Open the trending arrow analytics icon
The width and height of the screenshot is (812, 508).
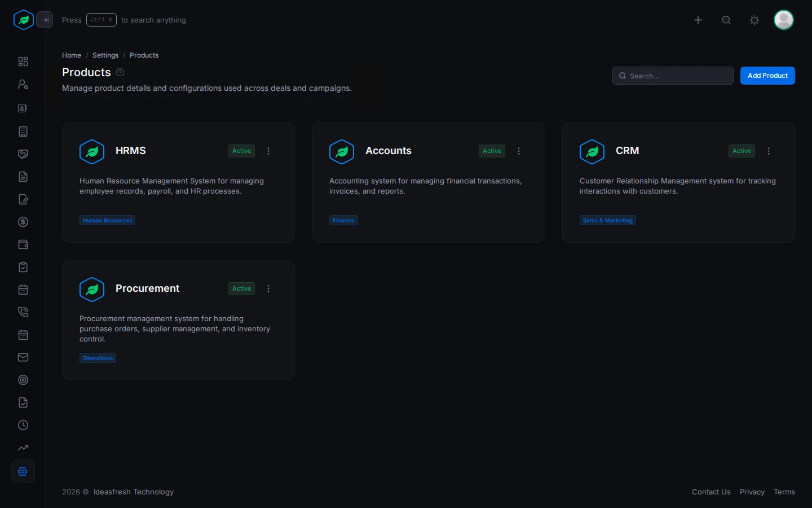tap(23, 448)
